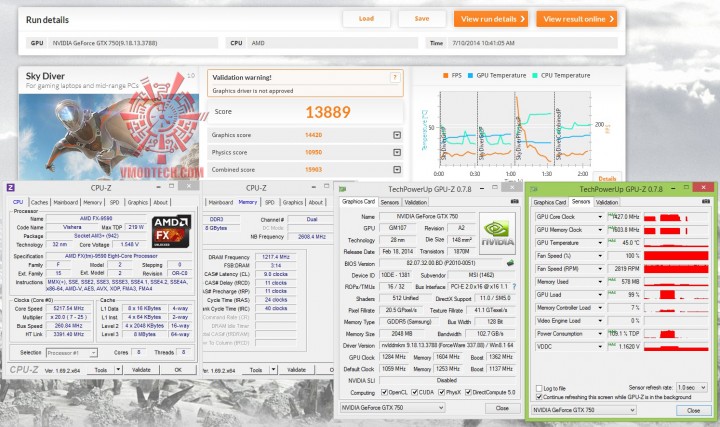Click the Sky Diver benchmark thumbnail
Image resolution: width=720 pixels, height=427 pixels.
click(x=109, y=137)
